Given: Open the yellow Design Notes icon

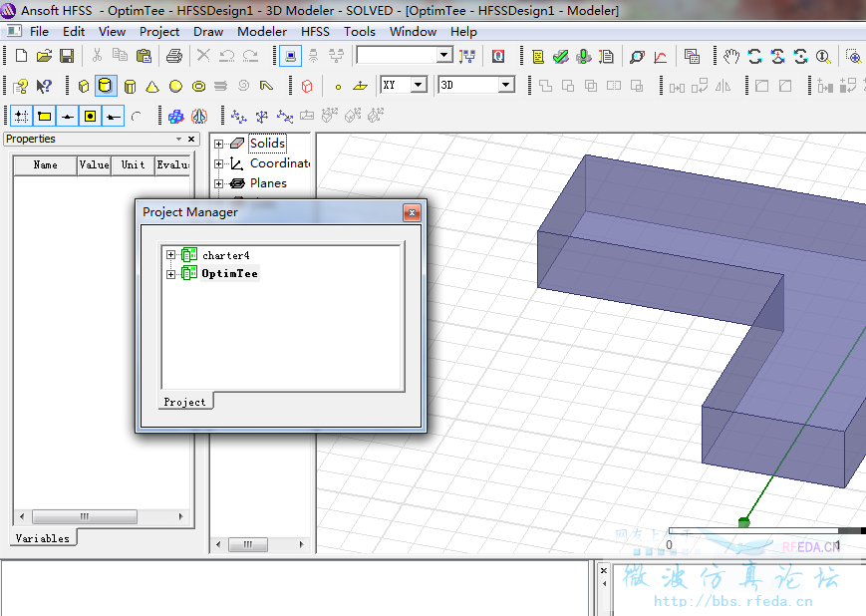Looking at the screenshot, I should [538, 56].
